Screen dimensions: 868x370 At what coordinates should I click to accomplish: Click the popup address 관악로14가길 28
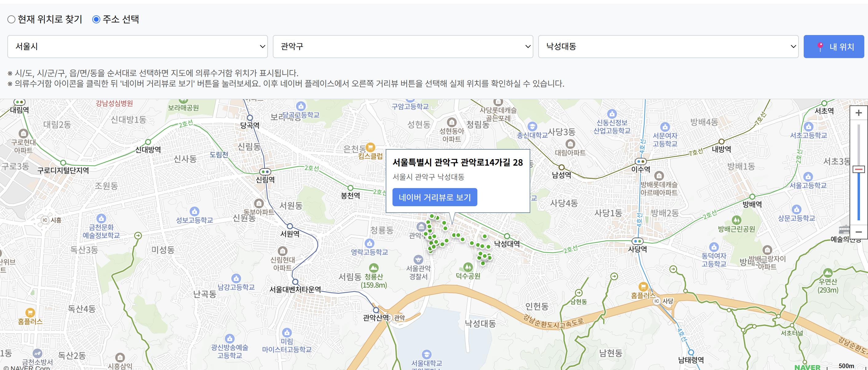(492, 163)
